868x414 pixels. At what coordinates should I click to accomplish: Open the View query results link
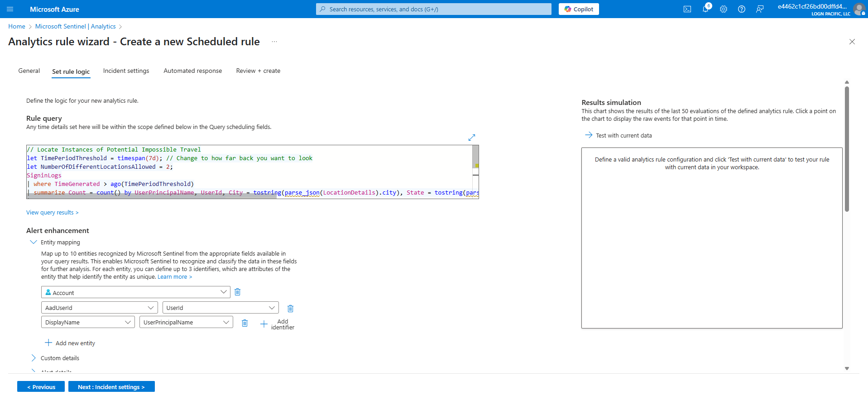click(52, 212)
